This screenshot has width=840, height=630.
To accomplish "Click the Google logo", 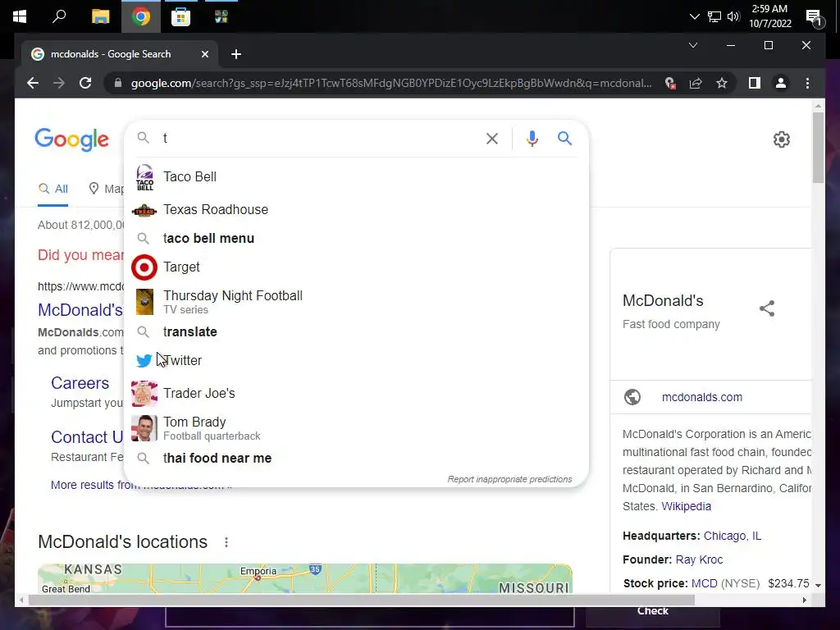I will point(72,139).
